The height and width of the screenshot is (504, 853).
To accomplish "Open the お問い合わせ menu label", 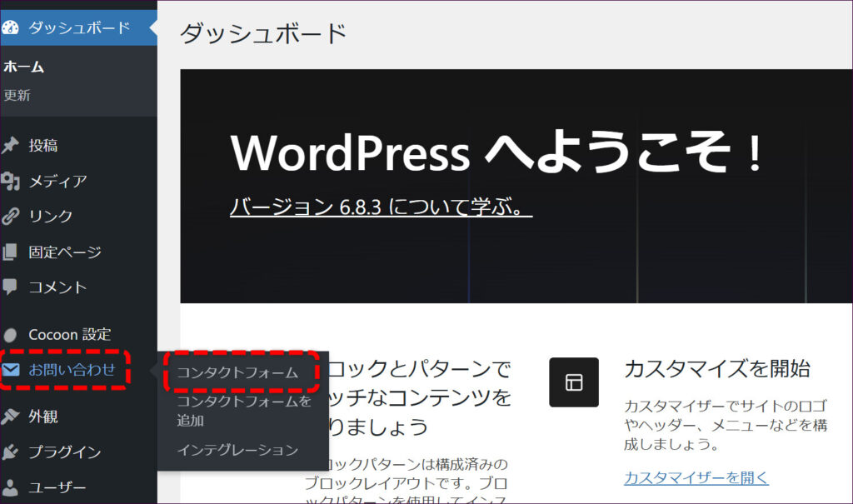I will point(72,370).
